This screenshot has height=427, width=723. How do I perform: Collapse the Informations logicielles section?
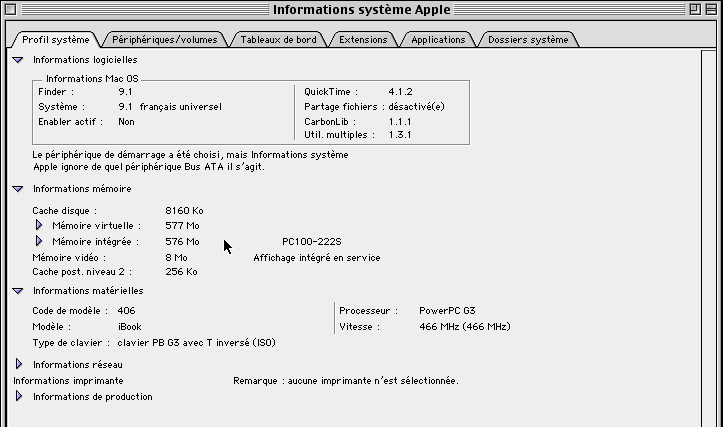point(18,60)
